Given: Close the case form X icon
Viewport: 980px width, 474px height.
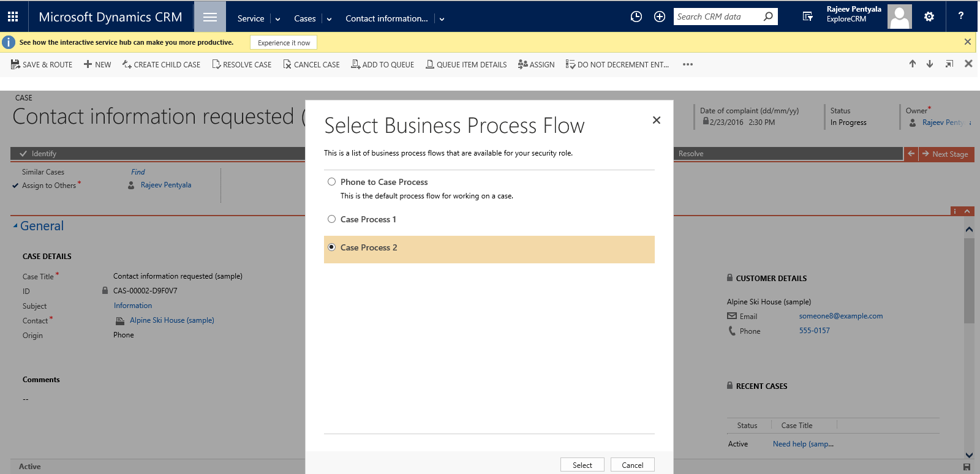Looking at the screenshot, I should 968,64.
